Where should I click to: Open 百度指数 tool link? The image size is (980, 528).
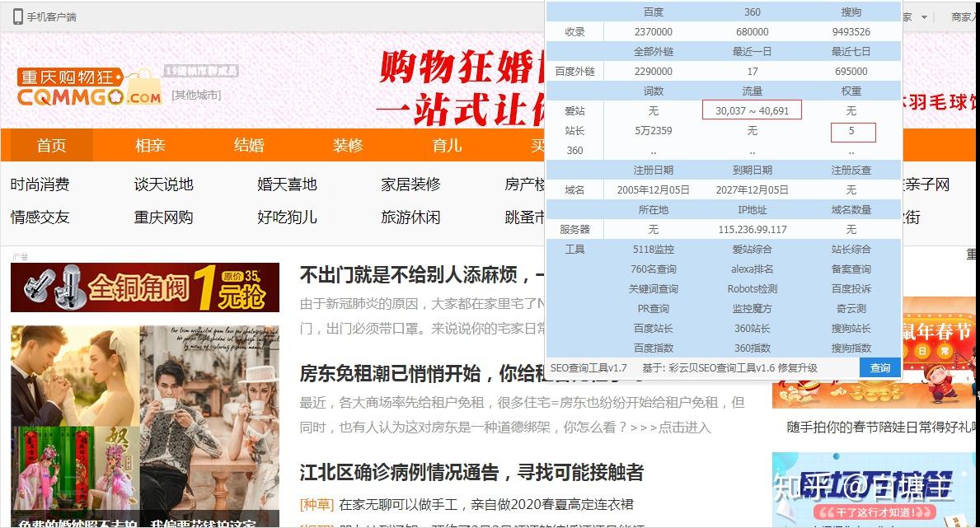pyautogui.click(x=653, y=348)
